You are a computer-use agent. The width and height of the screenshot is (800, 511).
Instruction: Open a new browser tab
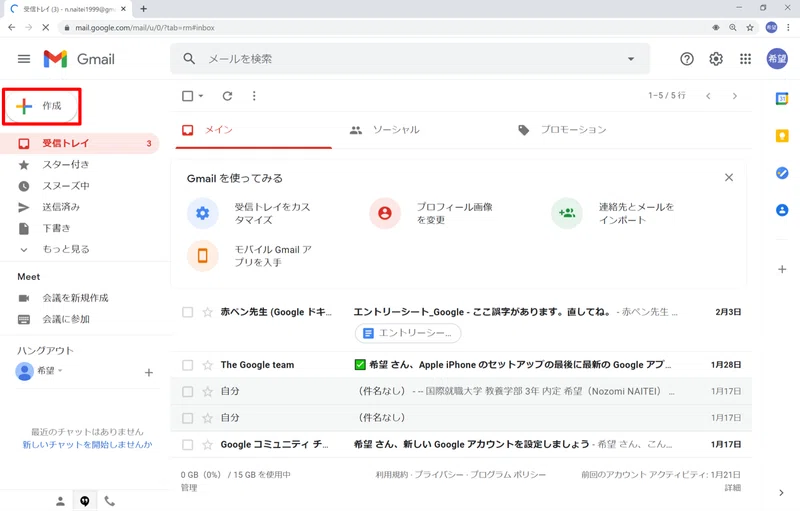tap(143, 9)
